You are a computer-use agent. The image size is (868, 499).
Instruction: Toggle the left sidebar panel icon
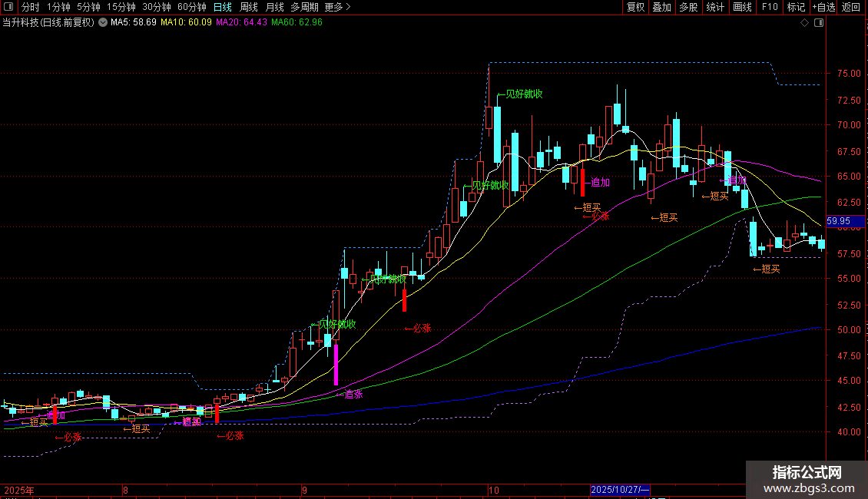point(8,7)
